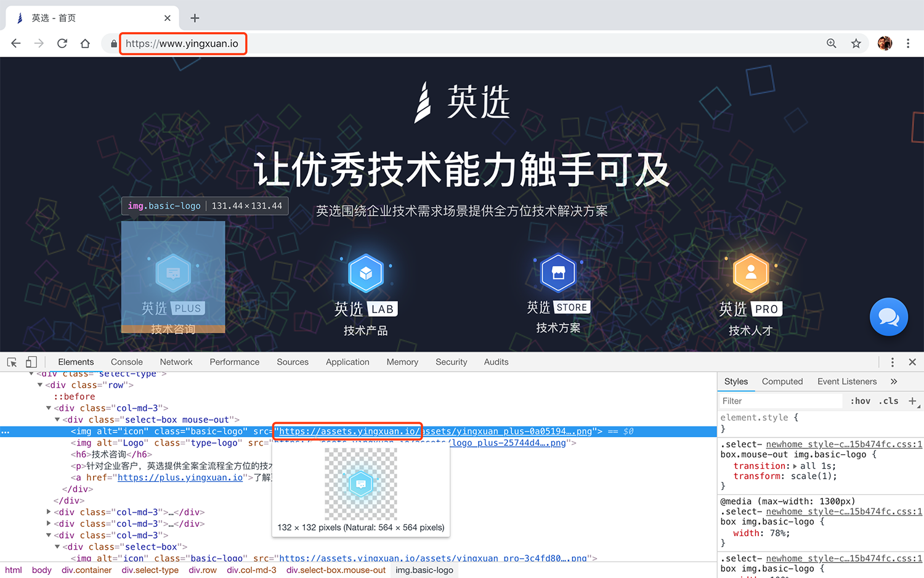Switch to the Console tab
Image resolution: width=924 pixels, height=578 pixels.
pos(127,362)
